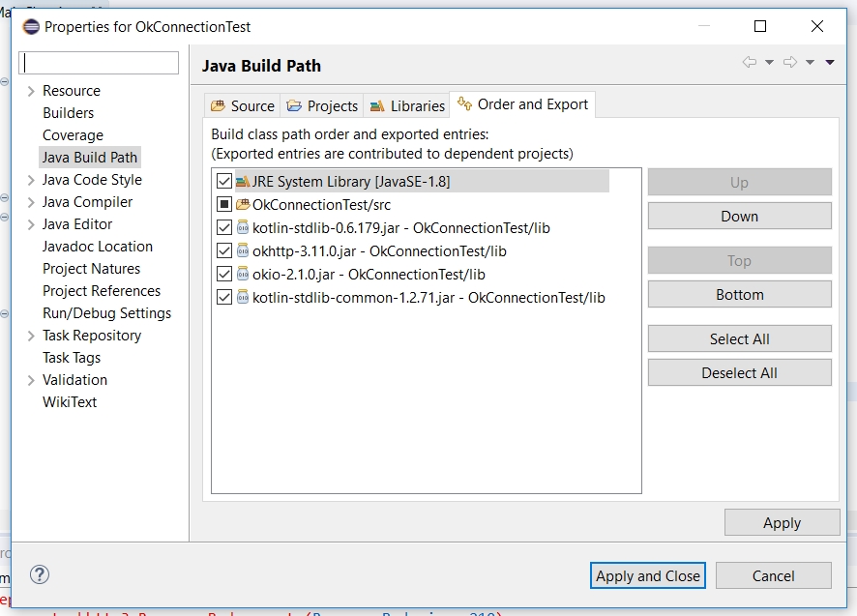Click the Libraries tab books icon
Viewport: 857px width, 616px height.
coord(377,105)
